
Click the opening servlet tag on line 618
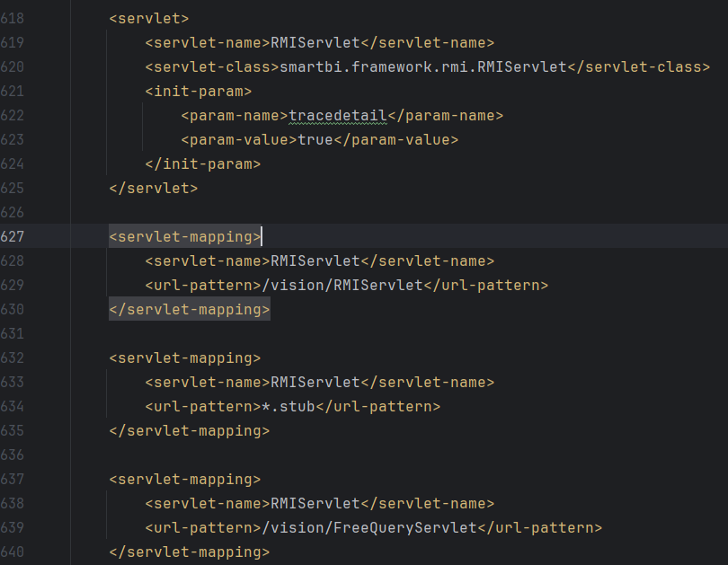148,18
